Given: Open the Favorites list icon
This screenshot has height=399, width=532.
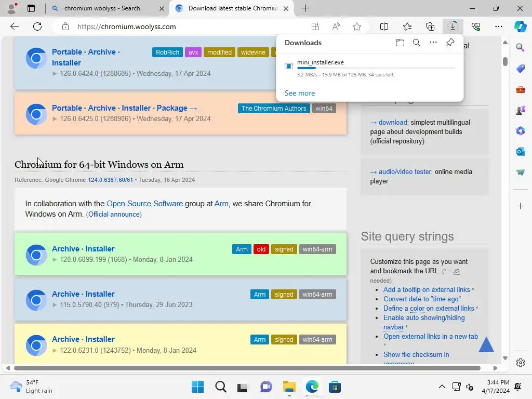Looking at the screenshot, I should point(407,26).
